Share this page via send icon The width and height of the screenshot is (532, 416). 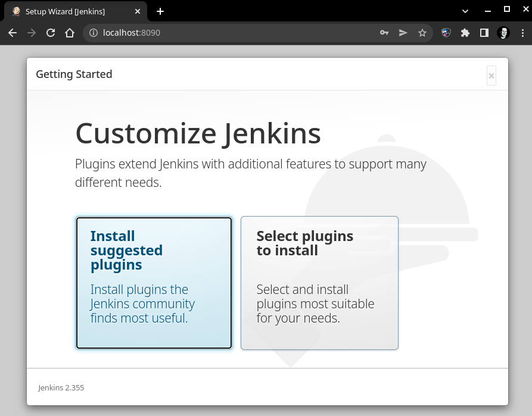(x=403, y=33)
